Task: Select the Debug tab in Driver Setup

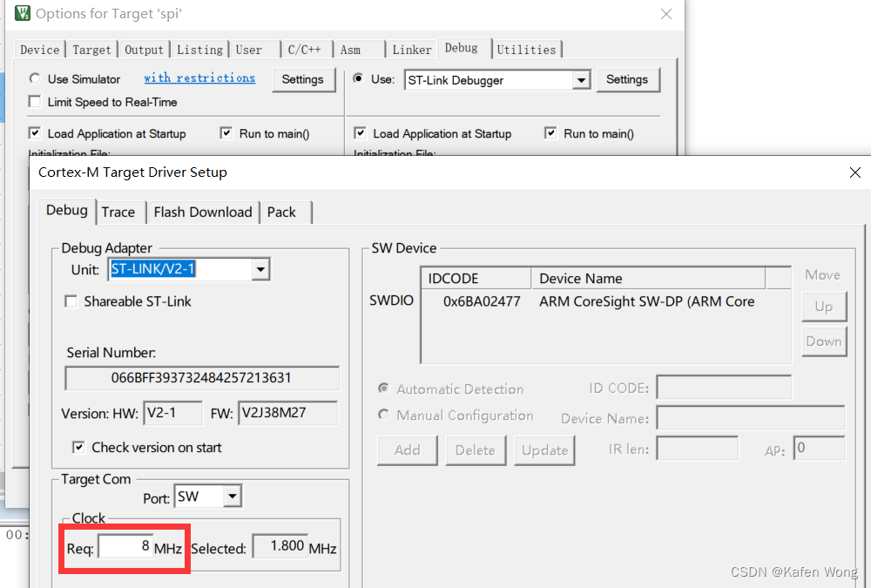Action: coord(67,210)
